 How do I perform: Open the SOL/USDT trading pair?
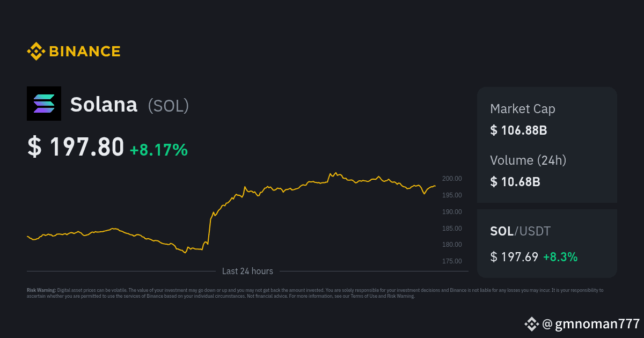click(521, 232)
